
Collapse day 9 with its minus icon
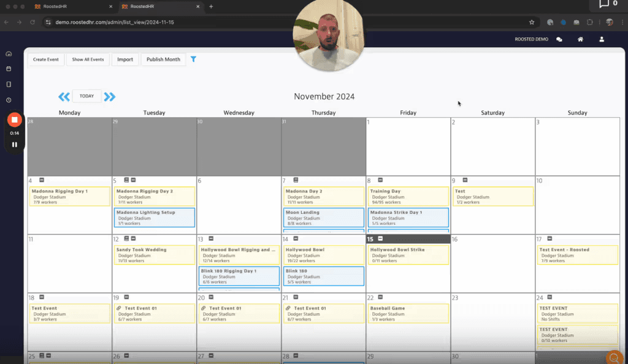[x=465, y=180]
